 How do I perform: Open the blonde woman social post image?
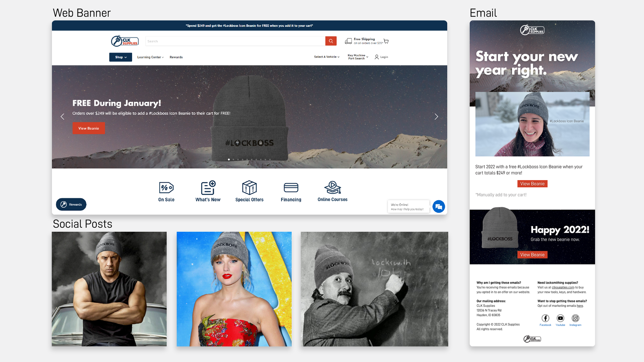tap(234, 289)
